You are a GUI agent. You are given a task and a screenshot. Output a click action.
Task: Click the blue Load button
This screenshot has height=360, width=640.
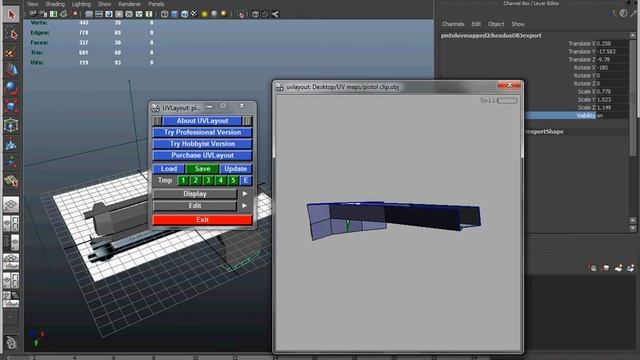(169, 169)
